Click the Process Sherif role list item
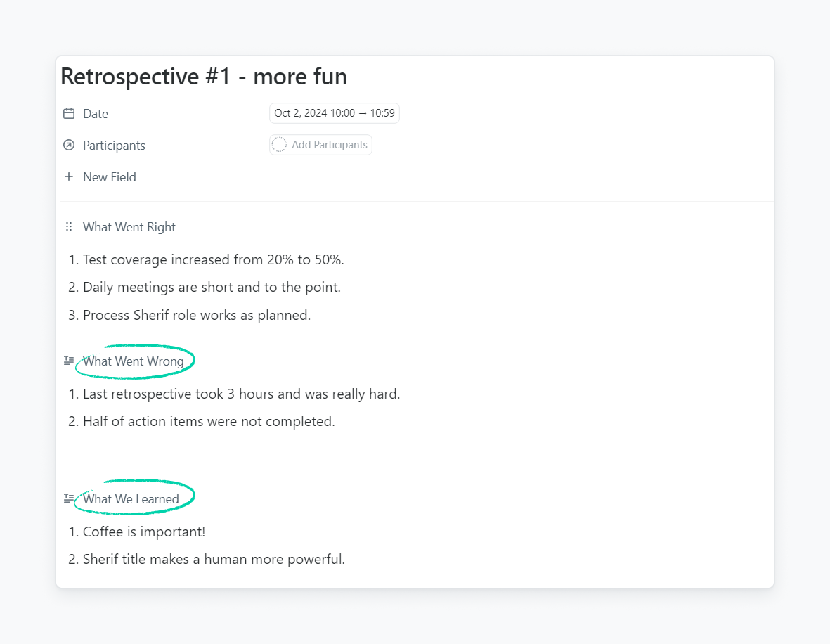This screenshot has height=644, width=830. point(196,316)
